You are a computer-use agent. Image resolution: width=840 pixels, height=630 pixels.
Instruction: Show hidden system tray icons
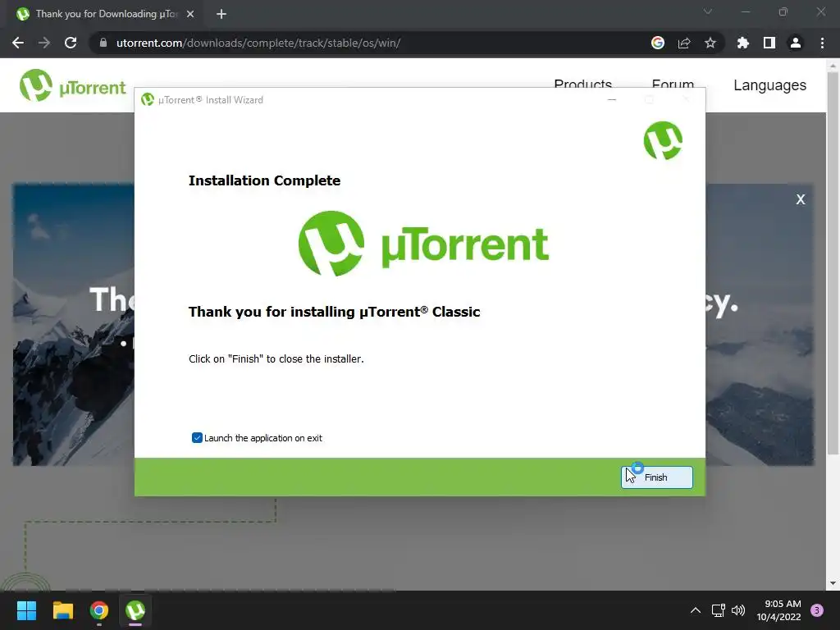696,610
